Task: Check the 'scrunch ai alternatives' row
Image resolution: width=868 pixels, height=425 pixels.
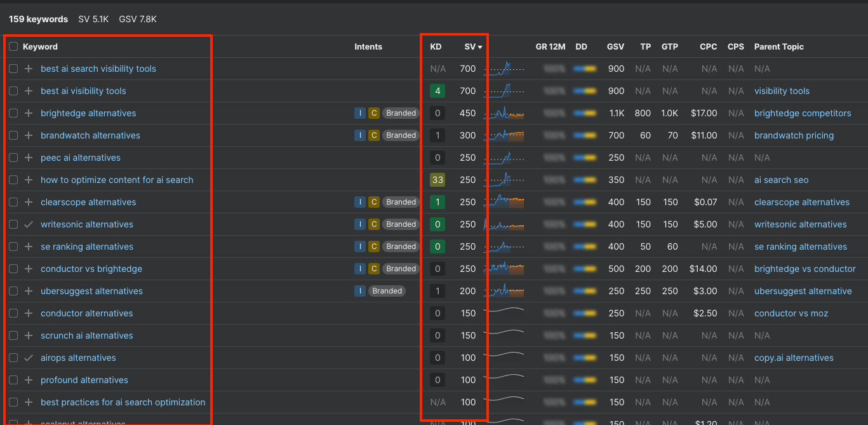Action: pyautogui.click(x=13, y=335)
